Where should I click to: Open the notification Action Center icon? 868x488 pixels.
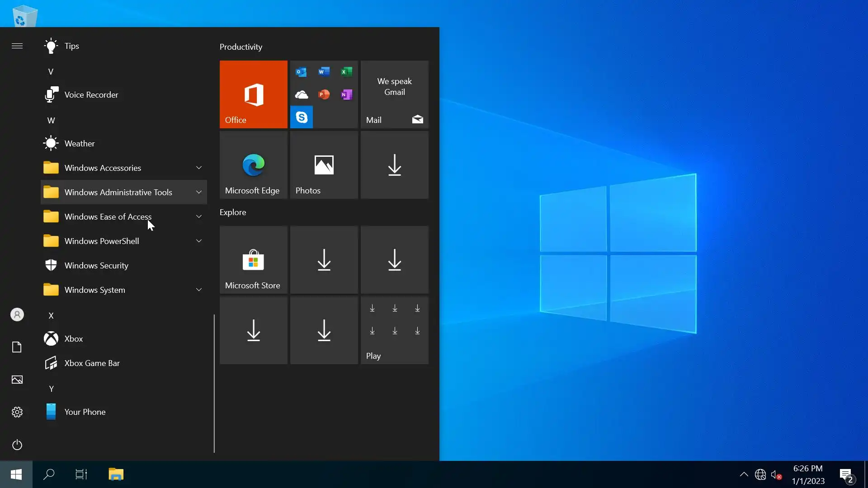point(846,474)
